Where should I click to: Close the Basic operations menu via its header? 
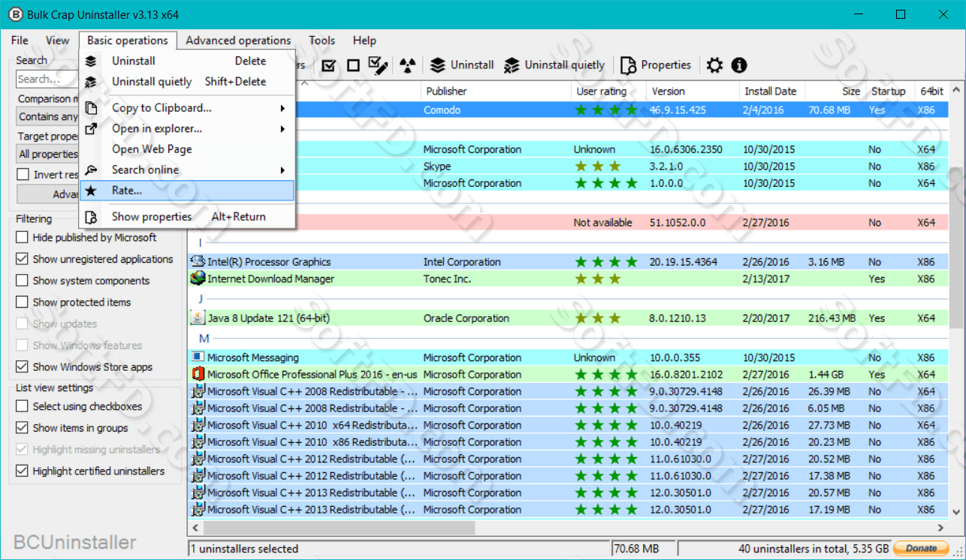pos(128,41)
